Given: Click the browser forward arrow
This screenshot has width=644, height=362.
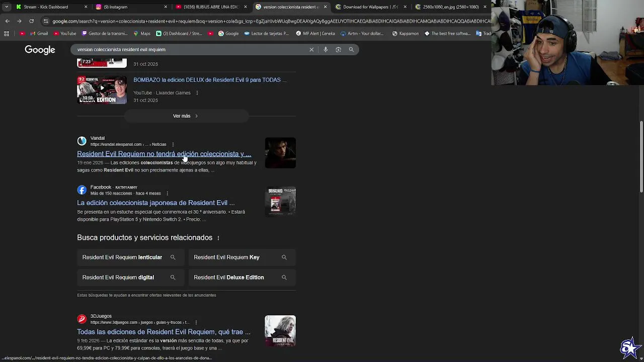Looking at the screenshot, I should 19,21.
